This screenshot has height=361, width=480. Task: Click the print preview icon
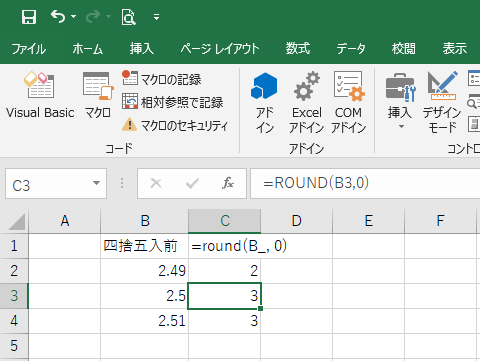point(128,17)
